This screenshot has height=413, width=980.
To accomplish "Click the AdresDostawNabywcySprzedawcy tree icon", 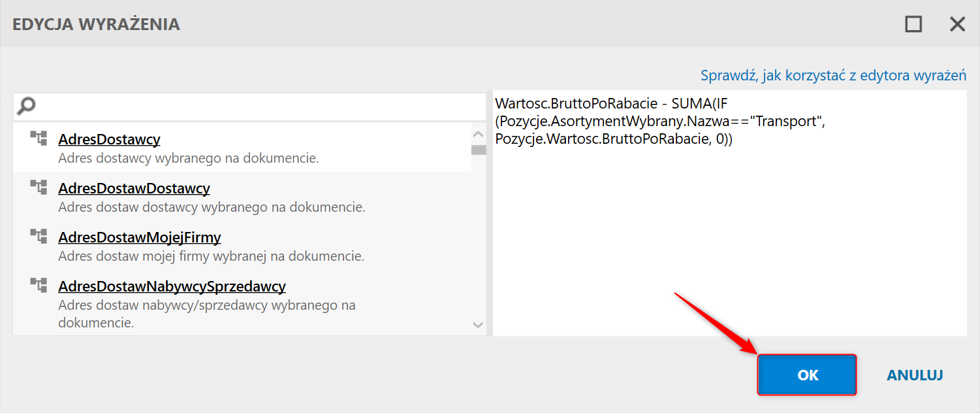I will coord(39,285).
